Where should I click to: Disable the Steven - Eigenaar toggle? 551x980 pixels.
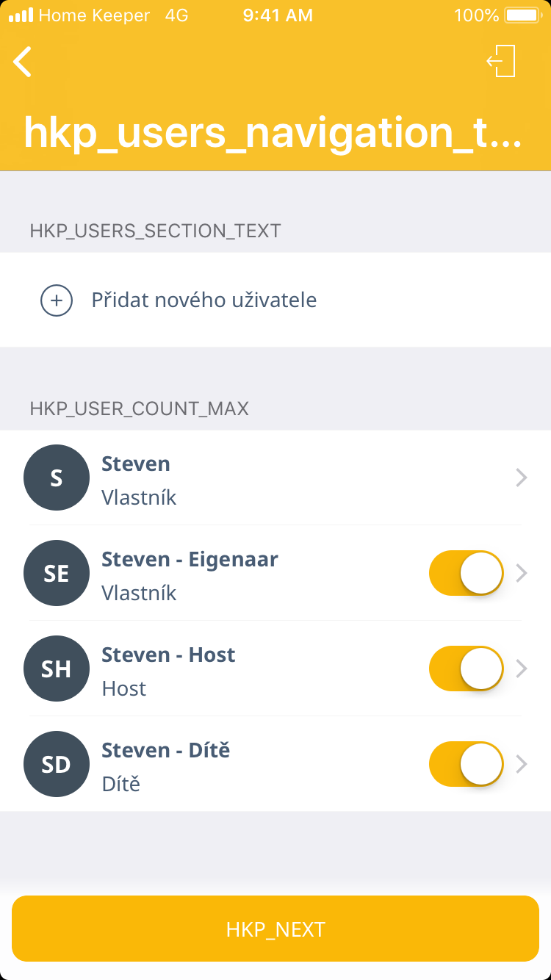point(467,573)
